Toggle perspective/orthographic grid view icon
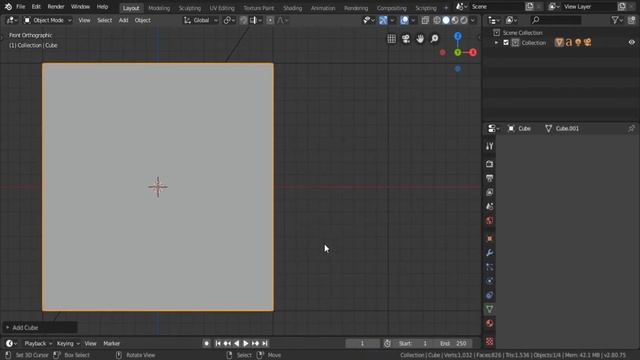Viewport: 640px width, 360px height. point(391,39)
